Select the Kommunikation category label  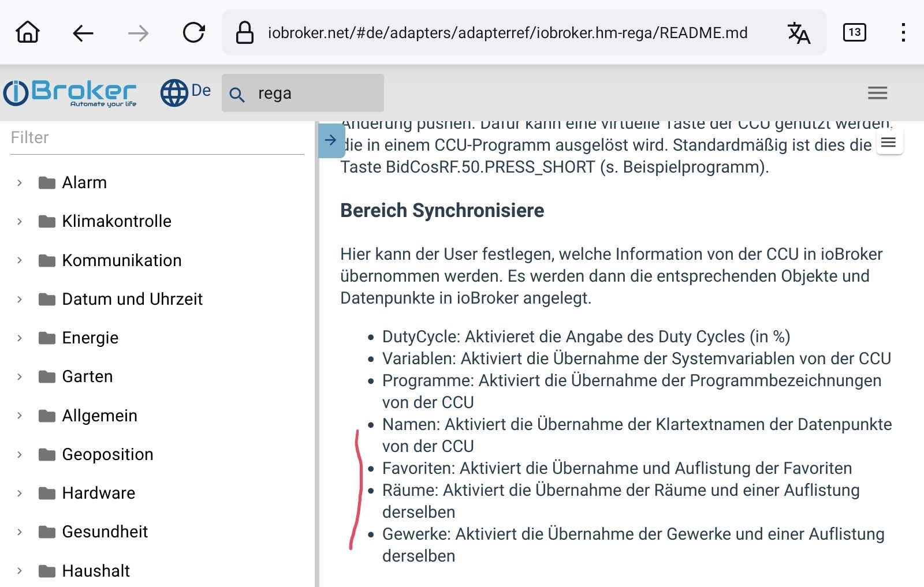click(122, 260)
